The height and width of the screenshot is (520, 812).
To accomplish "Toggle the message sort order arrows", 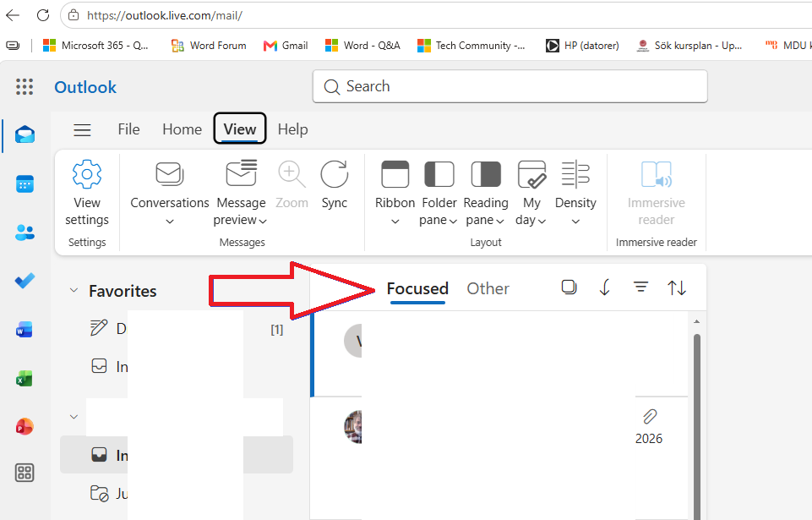I will (677, 287).
